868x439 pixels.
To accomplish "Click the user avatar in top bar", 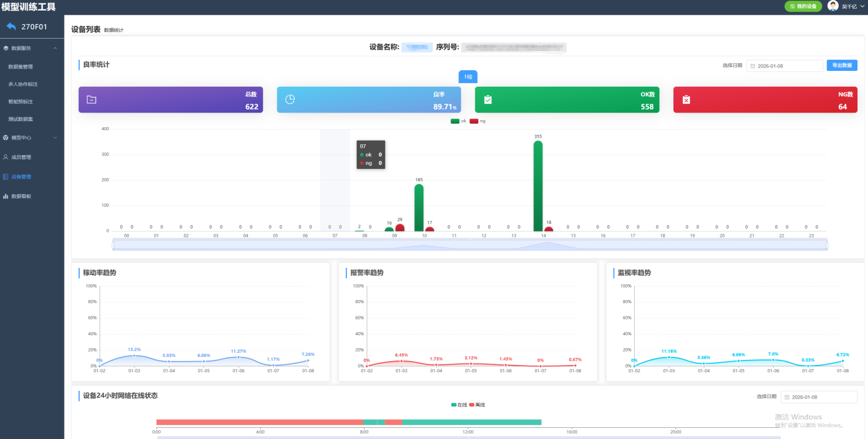I will (832, 6).
